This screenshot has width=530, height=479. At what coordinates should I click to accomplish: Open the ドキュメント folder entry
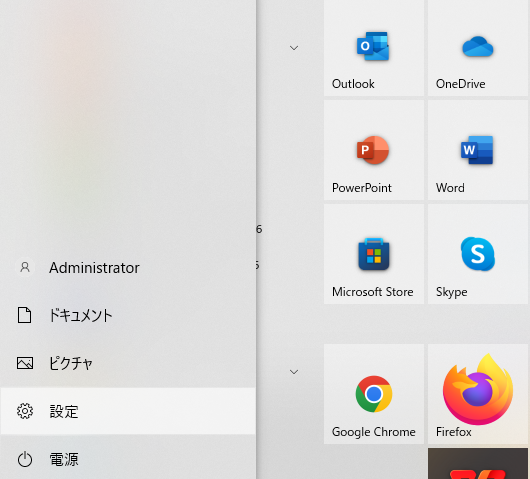(x=128, y=315)
